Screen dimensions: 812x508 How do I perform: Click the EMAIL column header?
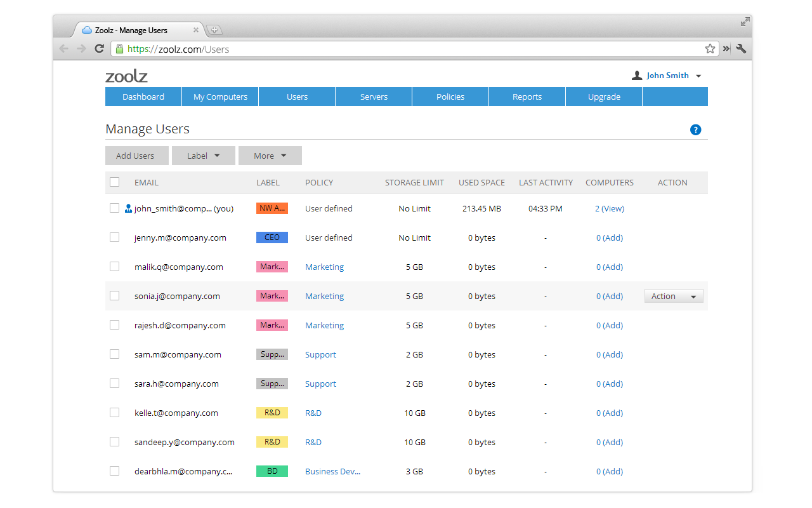pos(147,182)
